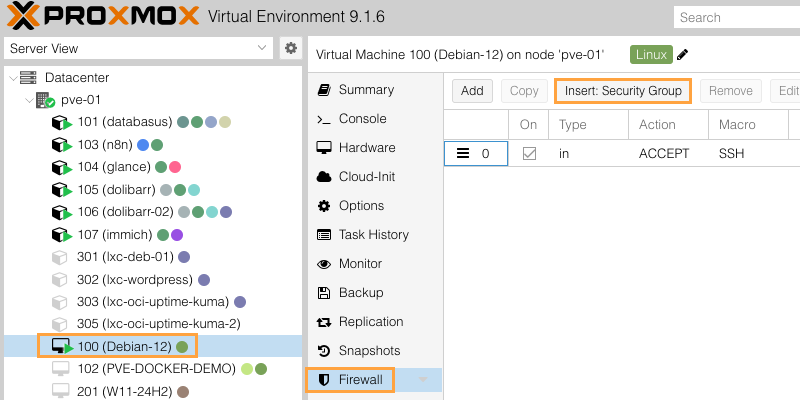This screenshot has width=800, height=400.
Task: Click container icon for 101 (databasus)
Action: tap(62, 122)
